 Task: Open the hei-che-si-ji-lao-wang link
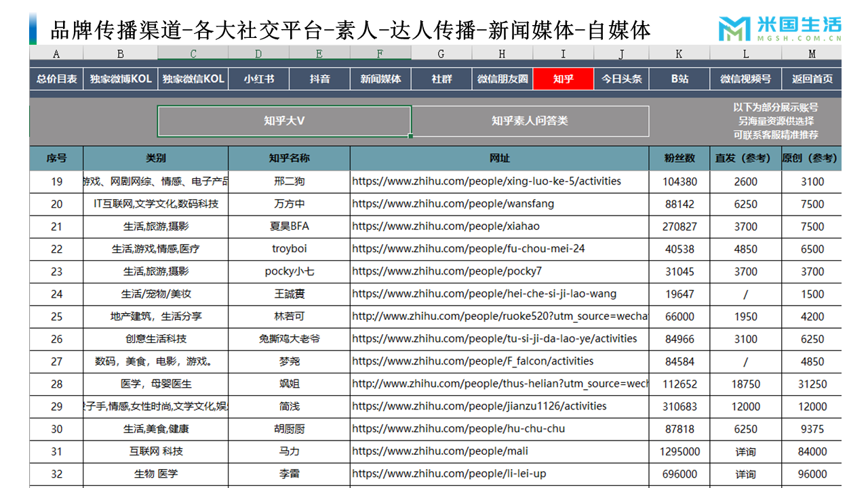[484, 293]
